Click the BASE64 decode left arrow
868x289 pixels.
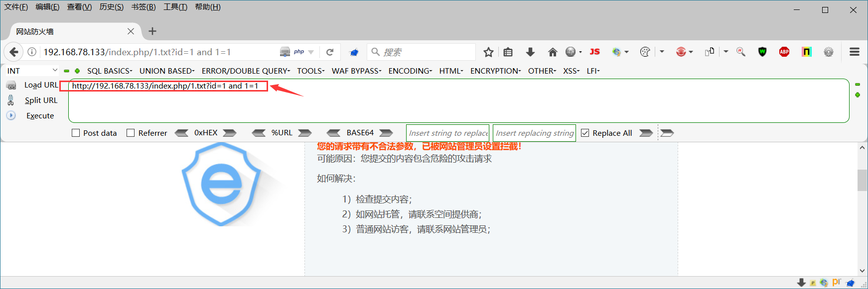pos(334,133)
